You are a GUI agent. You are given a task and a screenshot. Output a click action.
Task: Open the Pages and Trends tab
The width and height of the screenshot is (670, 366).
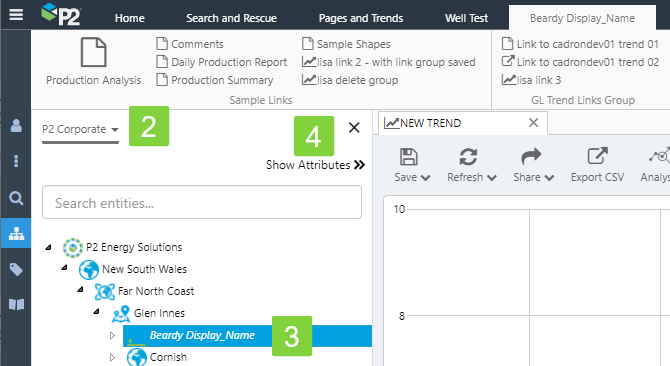[x=361, y=18]
